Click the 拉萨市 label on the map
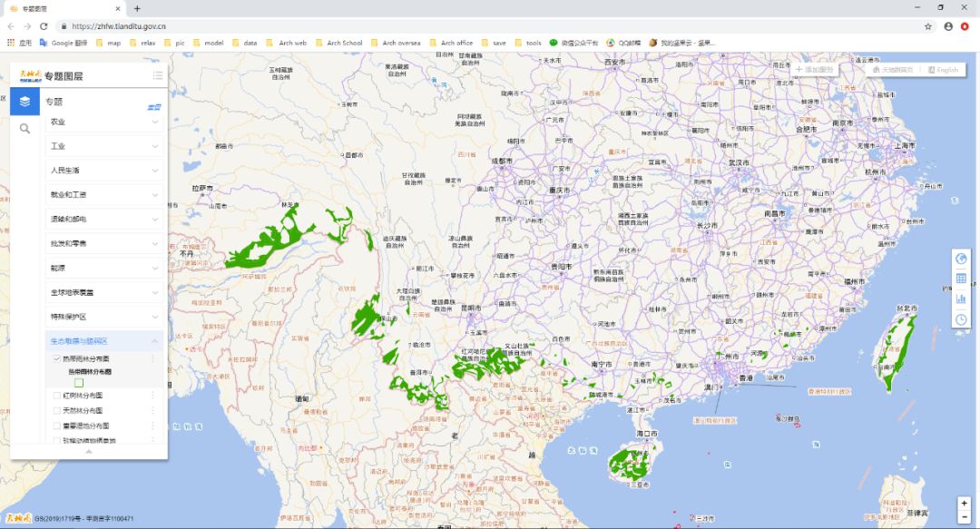The height and width of the screenshot is (529, 980). coord(202,188)
